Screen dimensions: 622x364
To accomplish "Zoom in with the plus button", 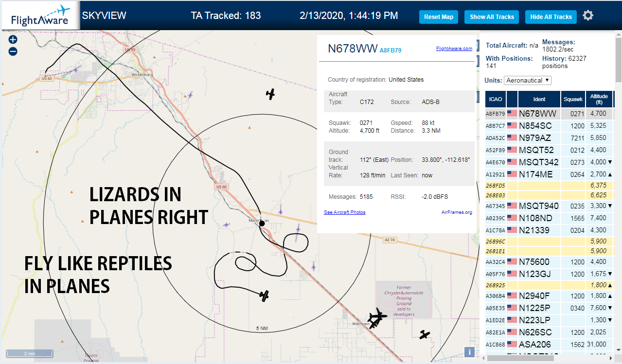I will 13,40.
